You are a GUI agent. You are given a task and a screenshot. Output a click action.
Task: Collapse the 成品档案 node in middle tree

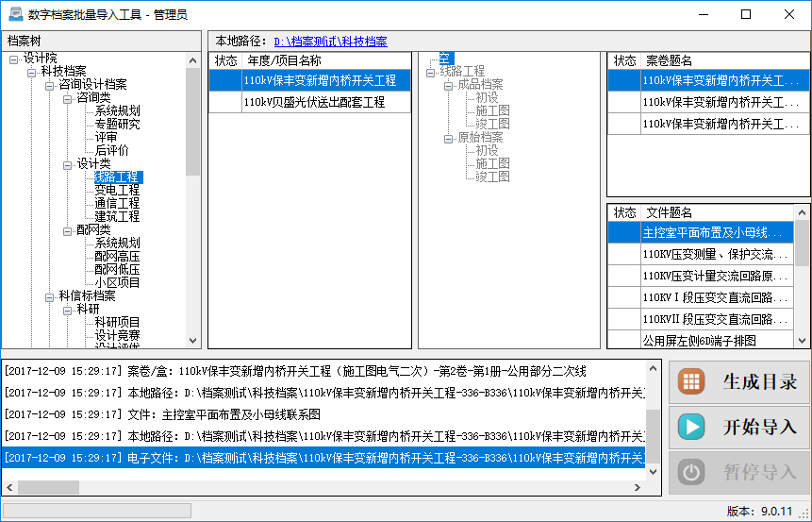click(x=449, y=85)
